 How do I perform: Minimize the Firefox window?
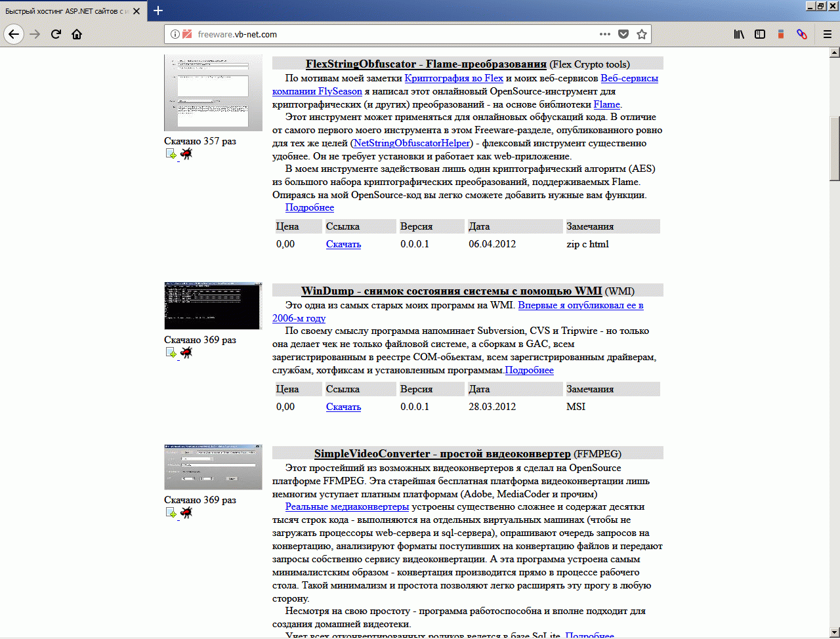(x=810, y=6)
